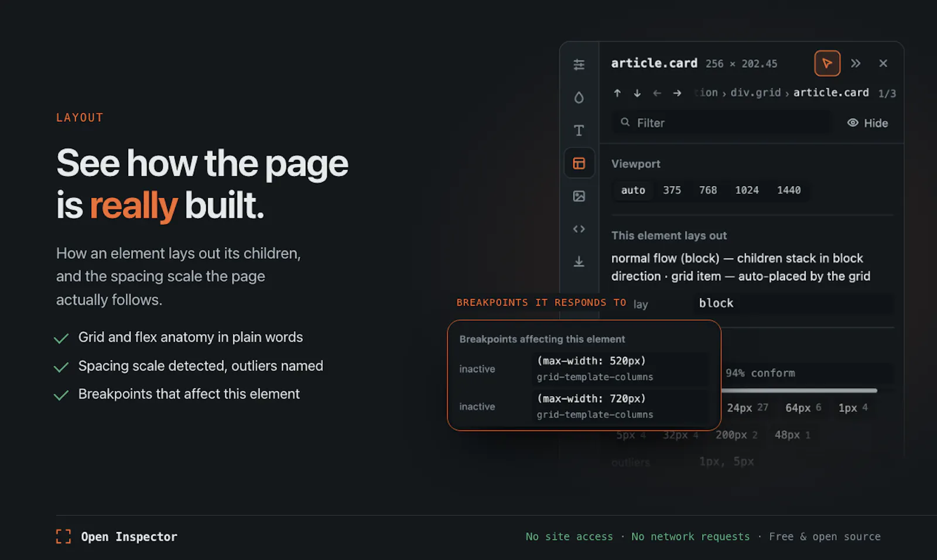Select the 1440 viewport width
The width and height of the screenshot is (937, 560).
coord(789,190)
